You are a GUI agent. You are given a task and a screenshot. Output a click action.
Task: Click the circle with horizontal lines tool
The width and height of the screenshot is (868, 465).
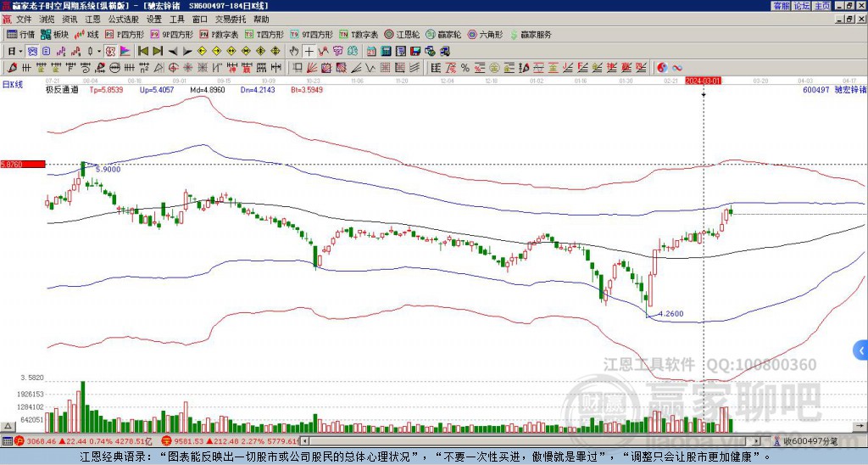point(114,68)
